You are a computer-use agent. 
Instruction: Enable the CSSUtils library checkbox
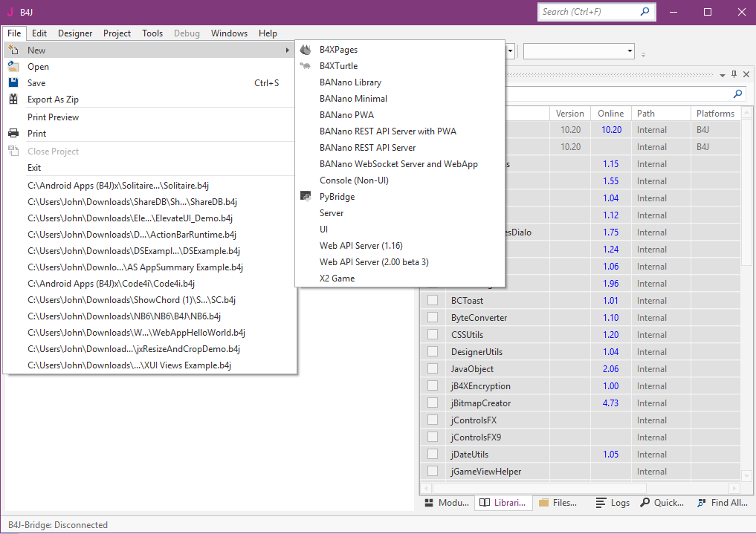pyautogui.click(x=433, y=334)
